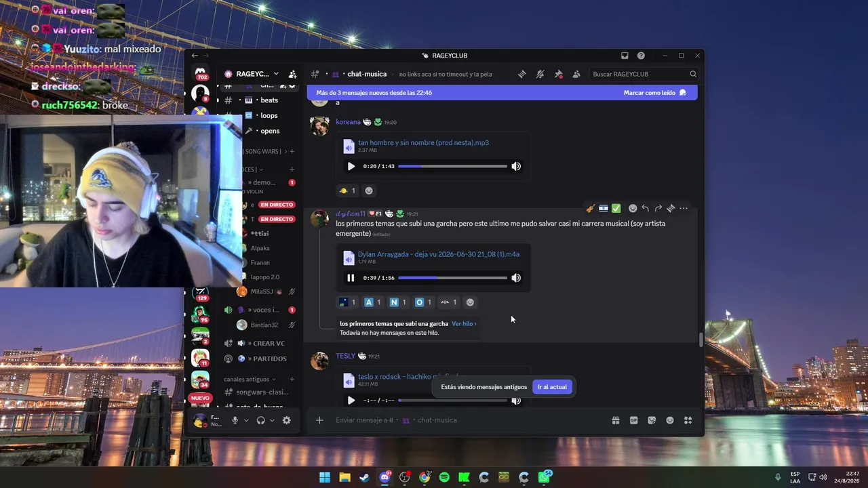Viewport: 868px width, 488px height.
Task: Forward dylan11's message
Action: (658, 209)
